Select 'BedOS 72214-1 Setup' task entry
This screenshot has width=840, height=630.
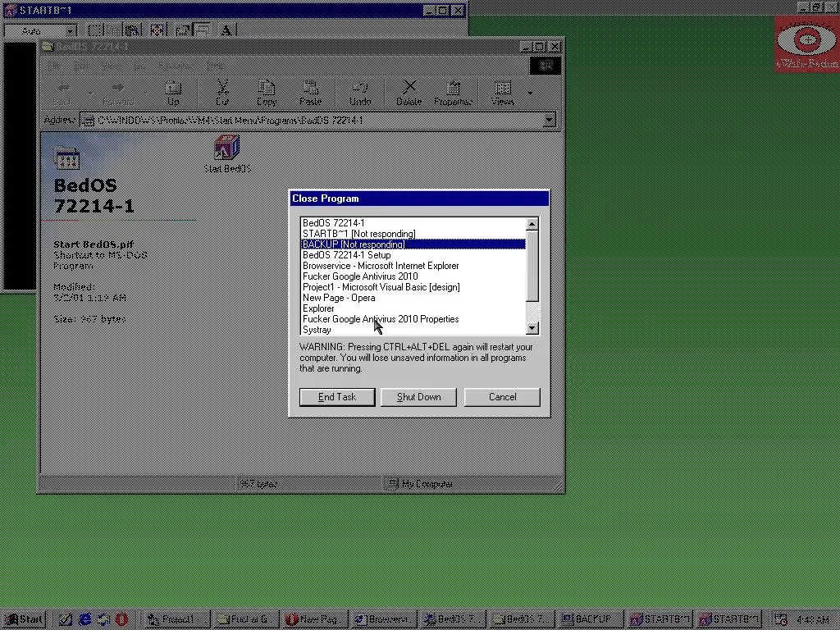[413, 255]
